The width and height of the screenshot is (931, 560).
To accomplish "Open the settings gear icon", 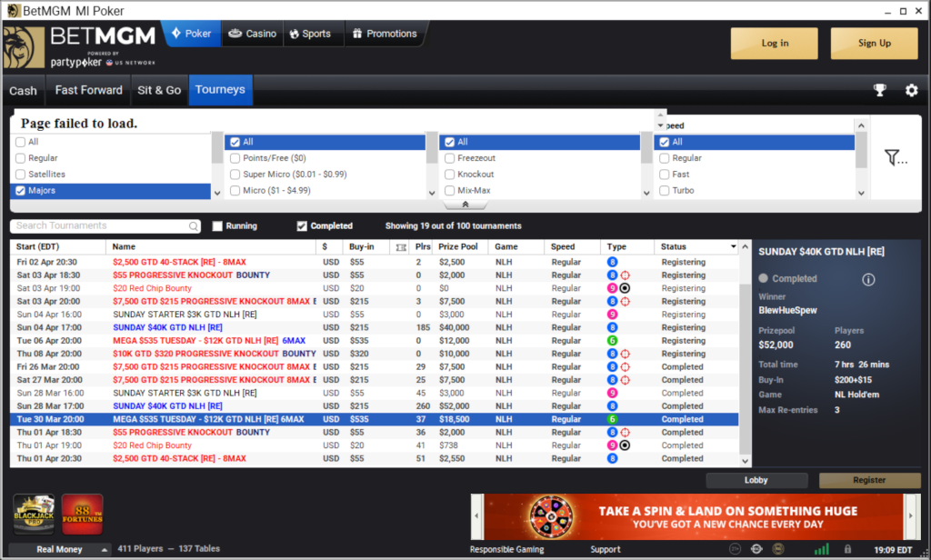I will pyautogui.click(x=911, y=90).
